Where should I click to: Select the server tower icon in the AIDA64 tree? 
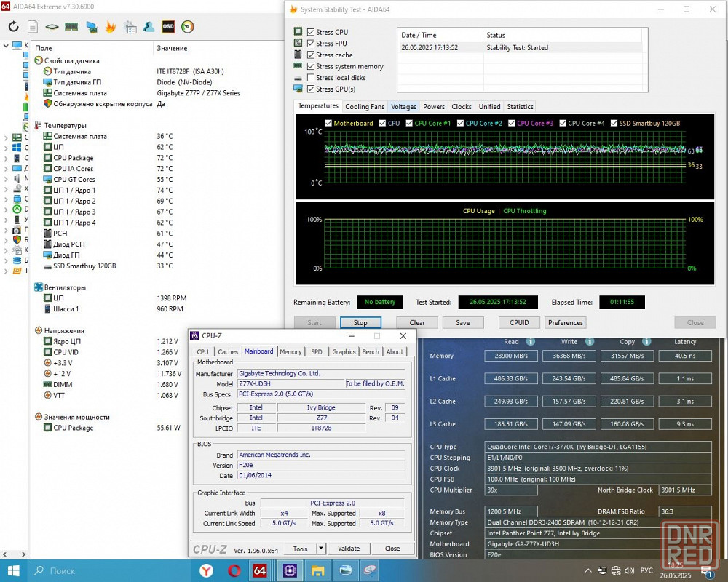pos(17,158)
